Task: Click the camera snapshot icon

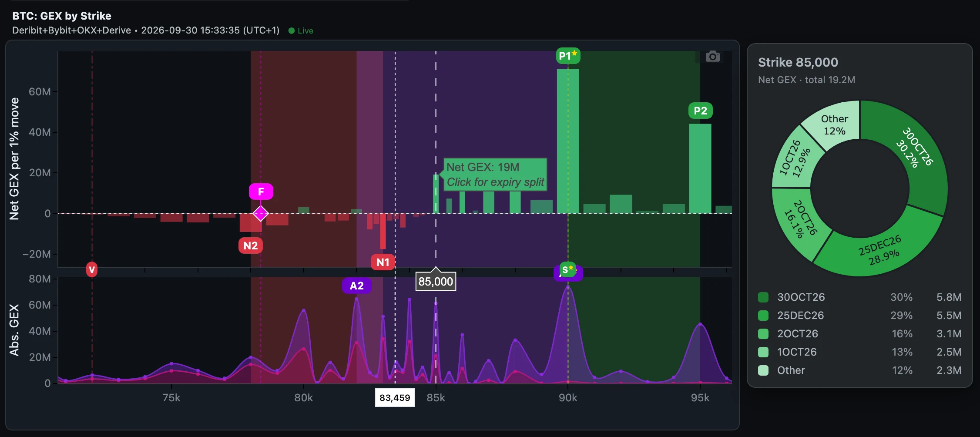Action: pyautogui.click(x=712, y=57)
